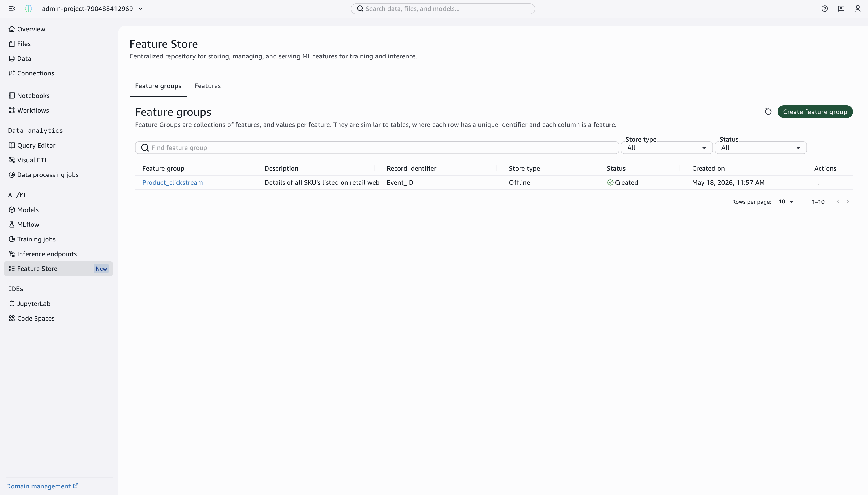
Task: Focus the Find feature group search box
Action: (377, 148)
